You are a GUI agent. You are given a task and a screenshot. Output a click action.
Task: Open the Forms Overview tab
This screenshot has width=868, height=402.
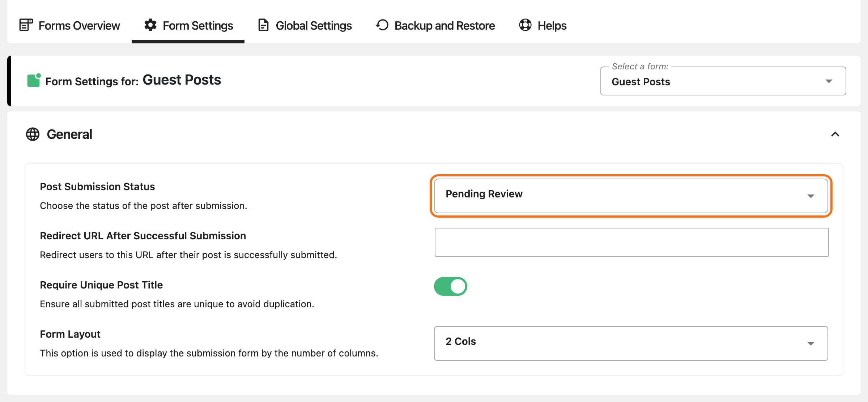click(69, 25)
